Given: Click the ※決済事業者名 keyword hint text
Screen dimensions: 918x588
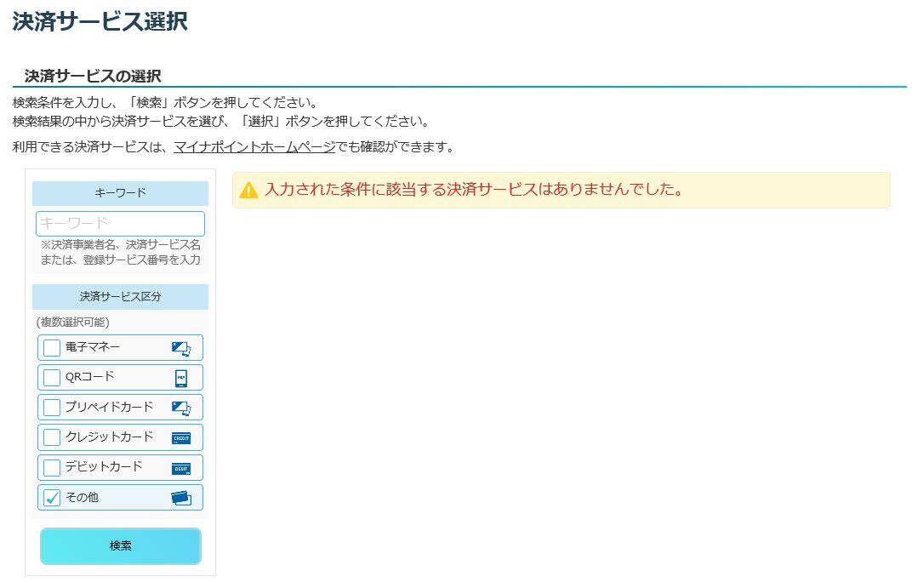Looking at the screenshot, I should point(121,253).
